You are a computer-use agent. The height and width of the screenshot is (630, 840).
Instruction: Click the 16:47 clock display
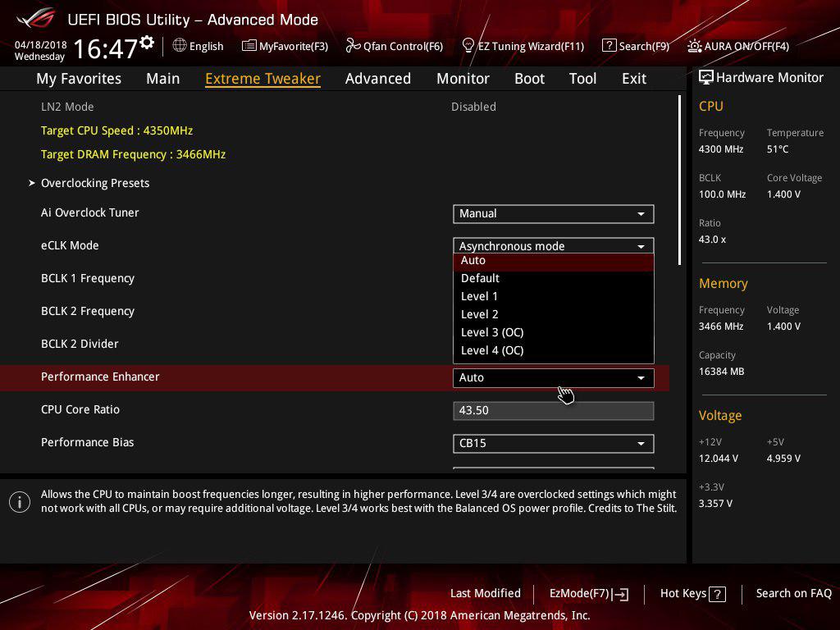point(106,48)
